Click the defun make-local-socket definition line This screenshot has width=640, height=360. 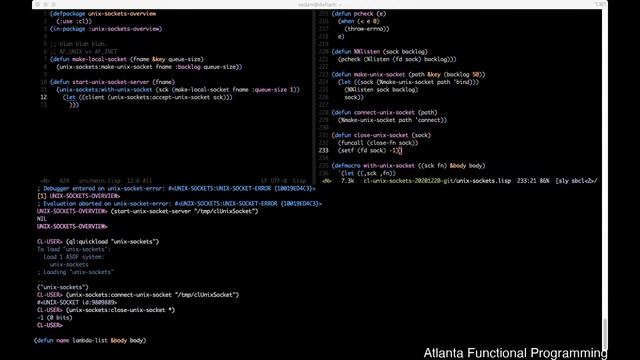127,59
